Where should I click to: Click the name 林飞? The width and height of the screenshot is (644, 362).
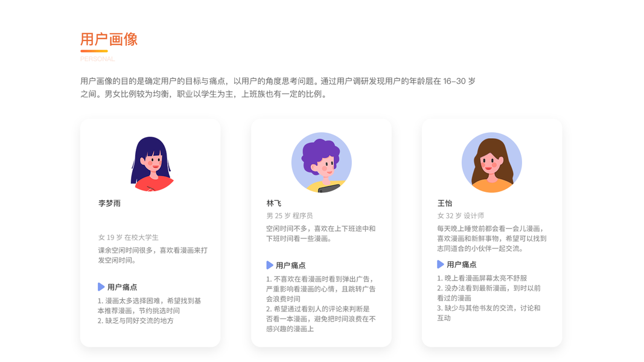point(274,203)
